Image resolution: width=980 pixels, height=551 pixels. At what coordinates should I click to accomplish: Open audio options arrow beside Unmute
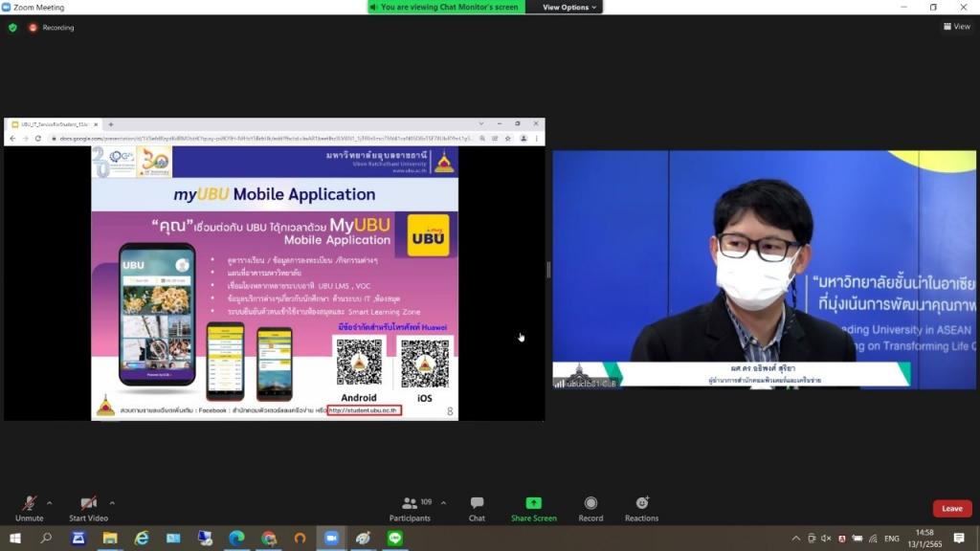50,503
